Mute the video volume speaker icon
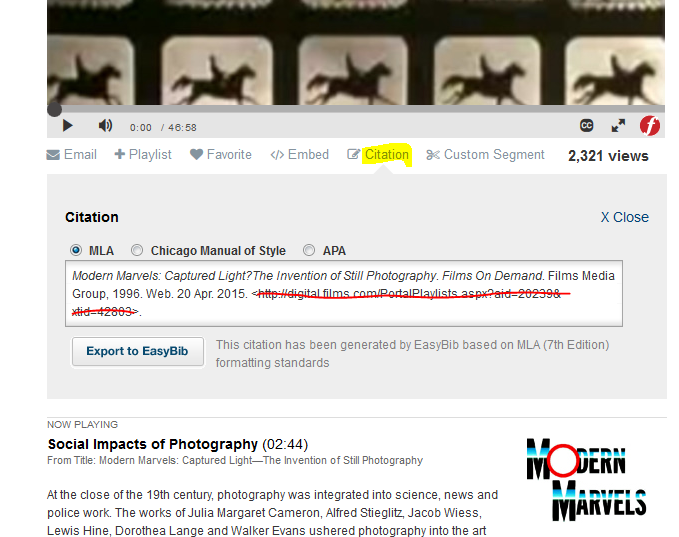Screen dimensions: 679x537 pos(105,126)
